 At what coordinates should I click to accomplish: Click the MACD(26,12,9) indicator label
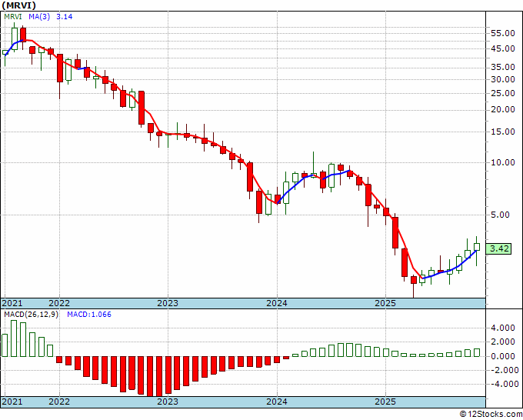pos(31,315)
